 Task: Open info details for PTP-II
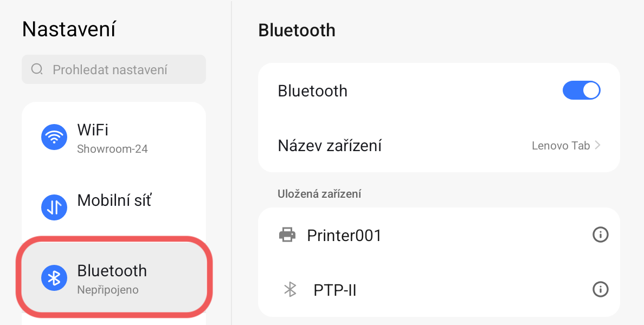(600, 290)
